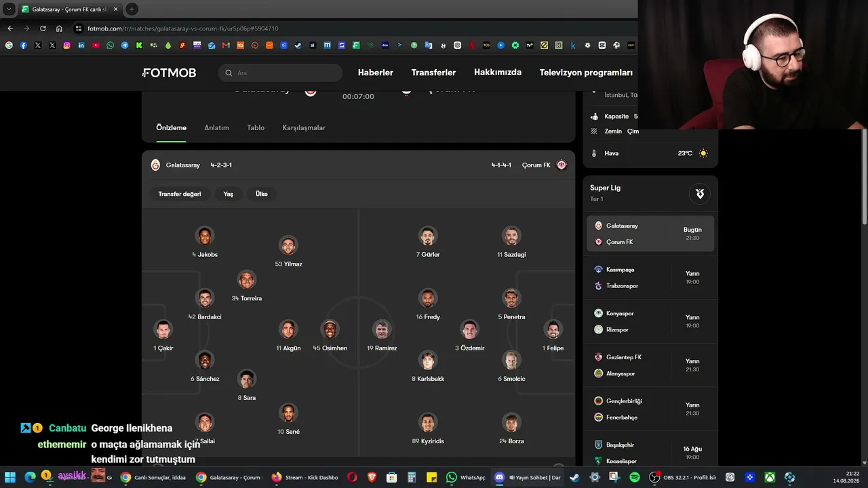
Task: Open Spotify from the taskbar
Action: click(x=635, y=477)
